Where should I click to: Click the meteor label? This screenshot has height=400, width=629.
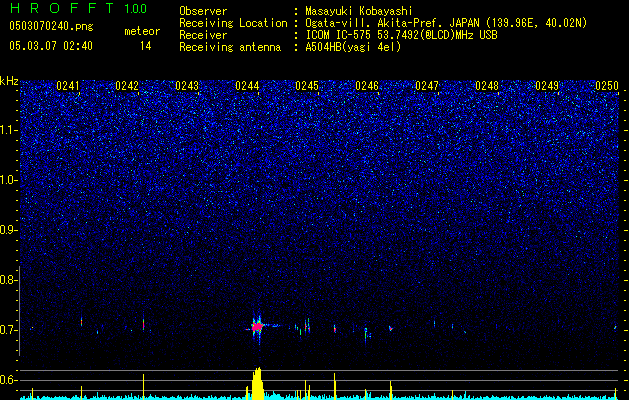pos(142,31)
